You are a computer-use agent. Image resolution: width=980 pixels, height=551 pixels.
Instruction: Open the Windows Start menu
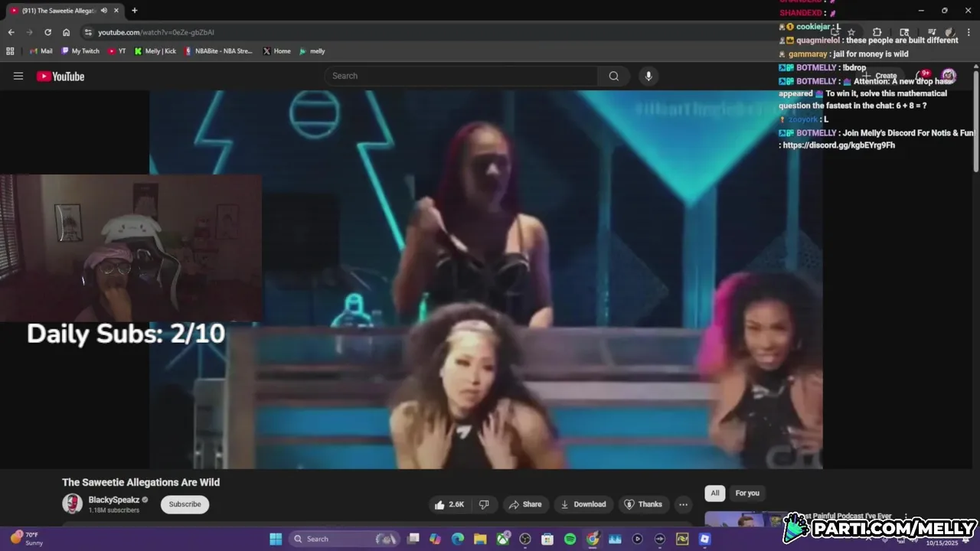[x=276, y=539]
